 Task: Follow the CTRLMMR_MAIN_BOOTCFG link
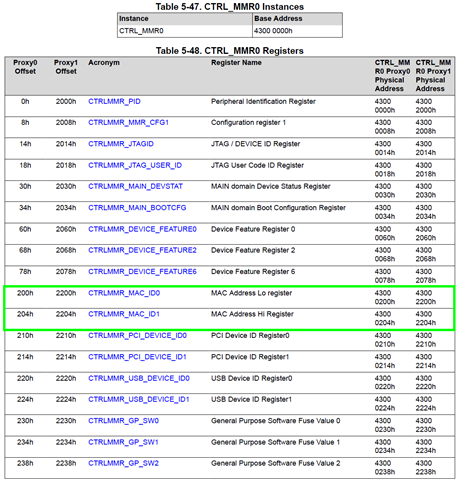[137, 208]
